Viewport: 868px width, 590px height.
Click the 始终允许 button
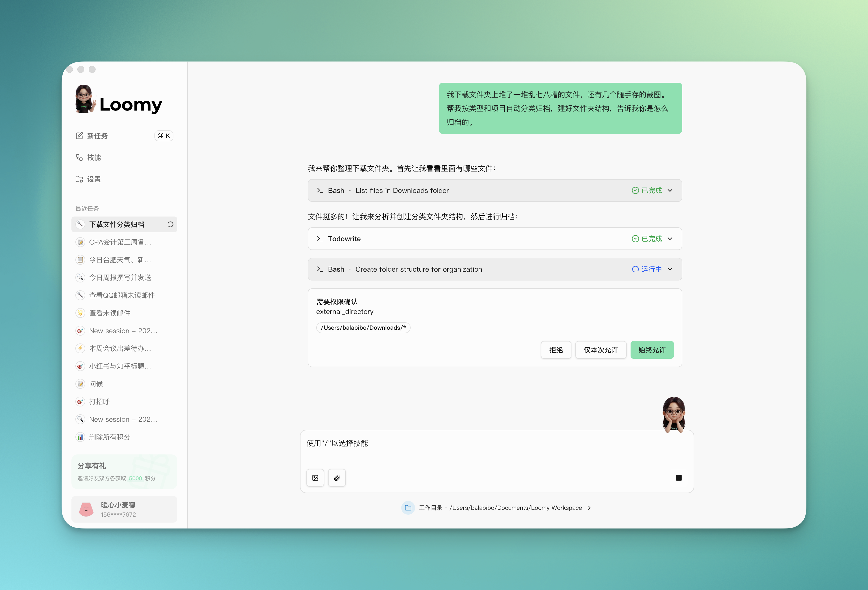[x=652, y=350]
